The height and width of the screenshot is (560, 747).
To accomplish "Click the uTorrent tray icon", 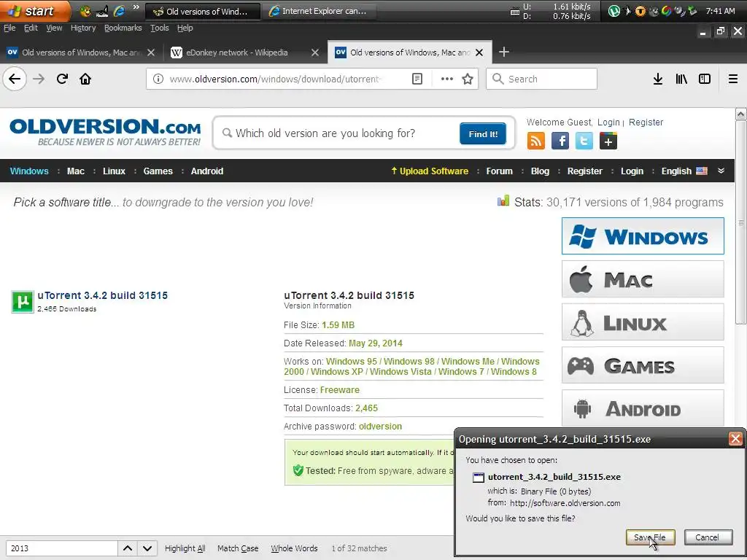I will (x=614, y=10).
